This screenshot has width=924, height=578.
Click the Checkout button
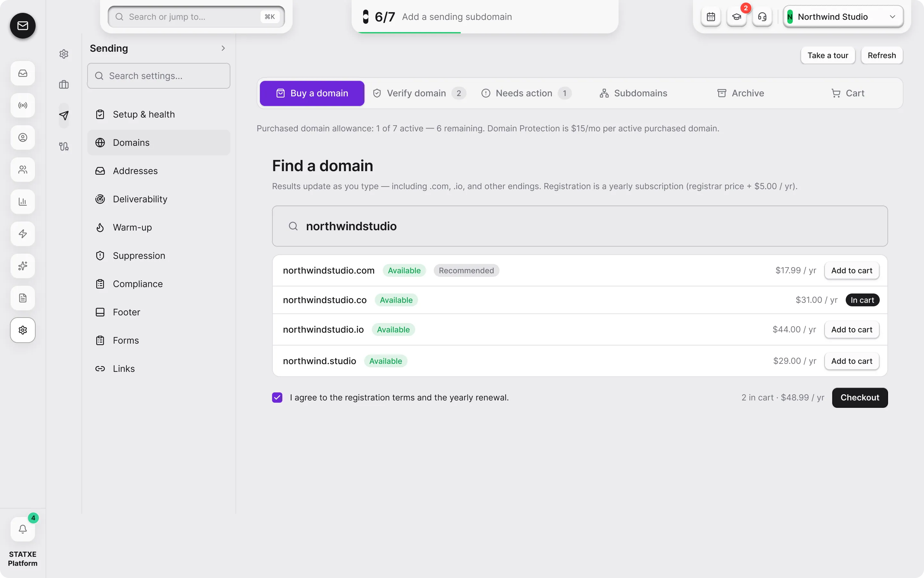[860, 398]
